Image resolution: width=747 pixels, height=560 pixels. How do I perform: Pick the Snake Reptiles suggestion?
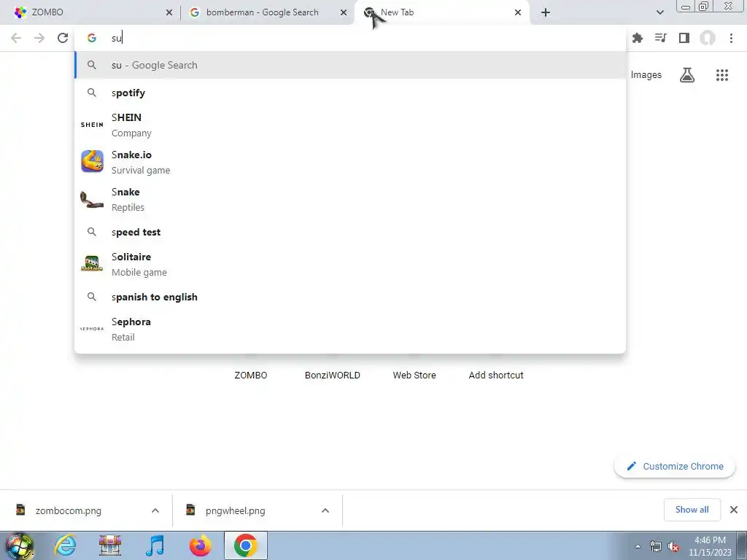pyautogui.click(x=350, y=199)
